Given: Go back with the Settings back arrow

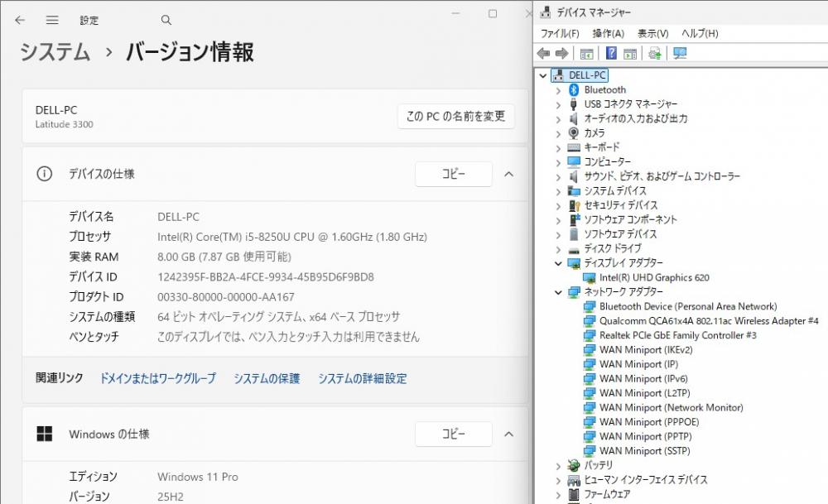Looking at the screenshot, I should [x=20, y=20].
